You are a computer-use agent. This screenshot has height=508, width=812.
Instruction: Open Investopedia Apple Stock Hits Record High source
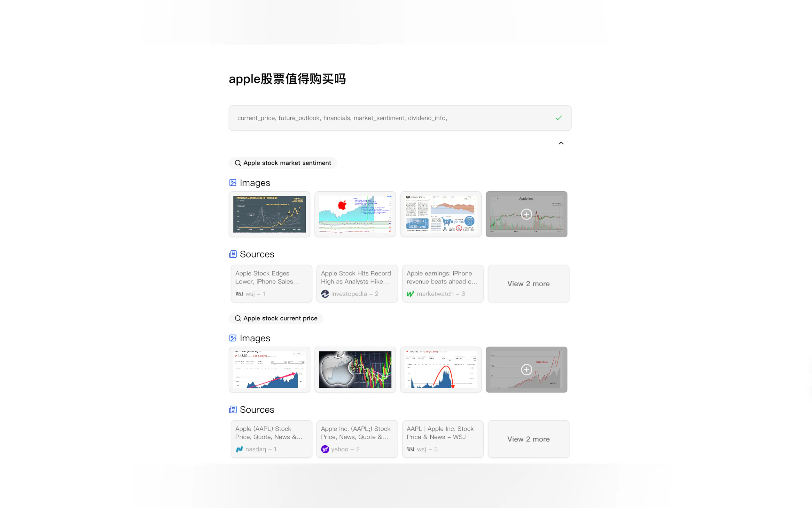point(357,283)
